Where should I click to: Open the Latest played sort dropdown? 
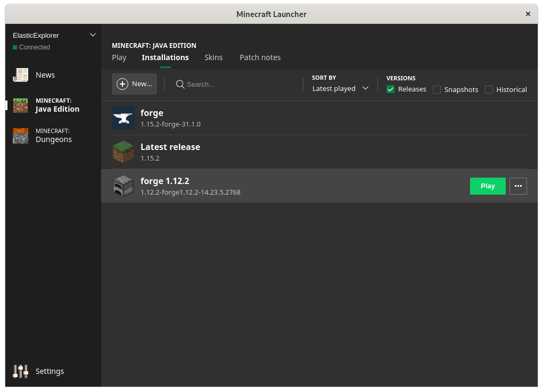[340, 89]
